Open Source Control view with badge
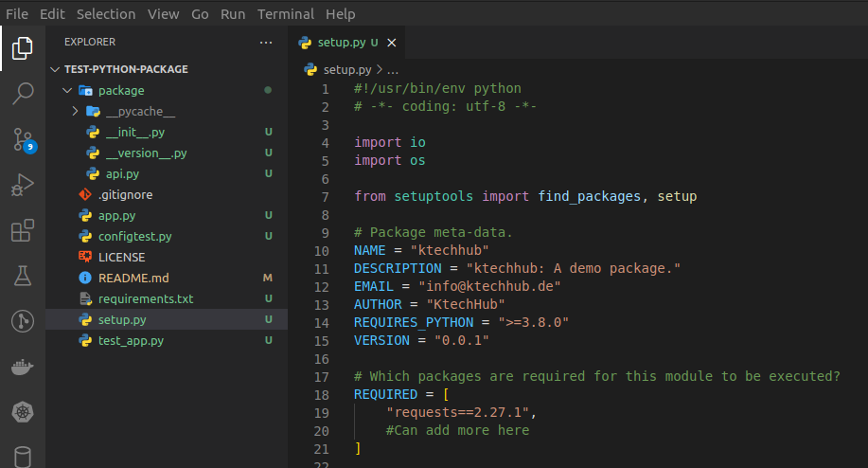Image resolution: width=868 pixels, height=468 pixels. 23,139
